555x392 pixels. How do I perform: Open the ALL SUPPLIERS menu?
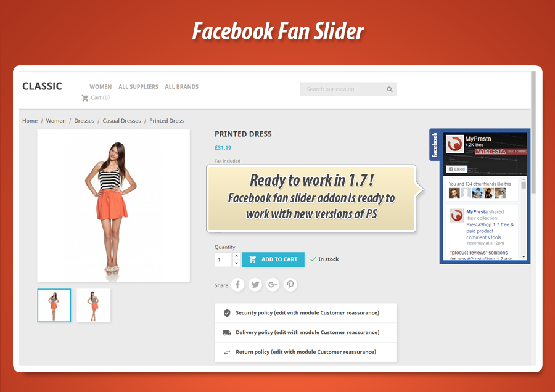[x=138, y=86]
